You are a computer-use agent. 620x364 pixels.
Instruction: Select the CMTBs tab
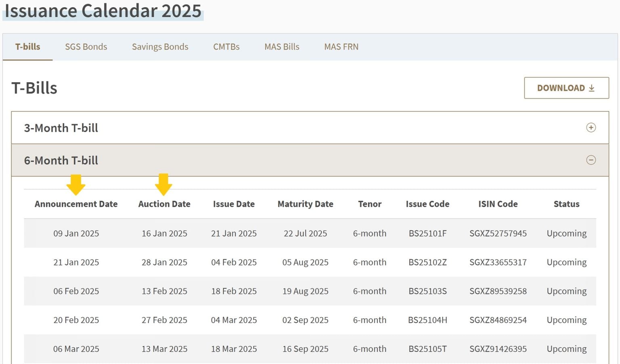226,47
